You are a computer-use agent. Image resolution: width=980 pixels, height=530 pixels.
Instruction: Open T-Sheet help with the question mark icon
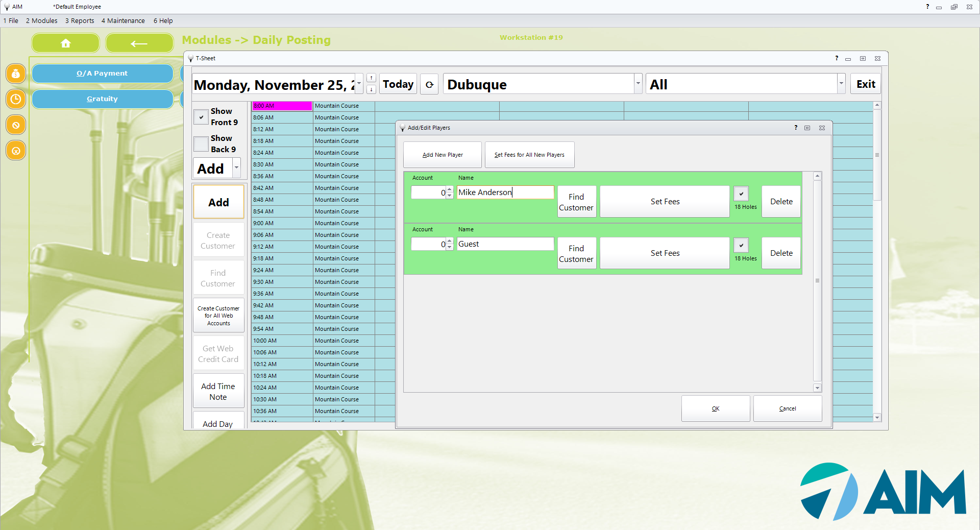pos(836,58)
